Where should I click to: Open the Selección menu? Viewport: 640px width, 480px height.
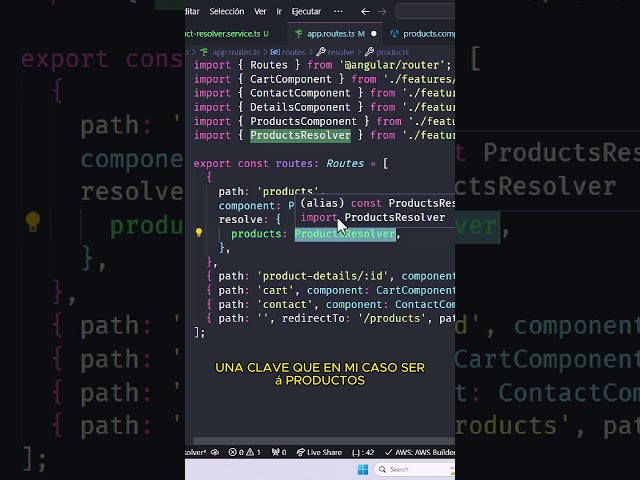227,11
